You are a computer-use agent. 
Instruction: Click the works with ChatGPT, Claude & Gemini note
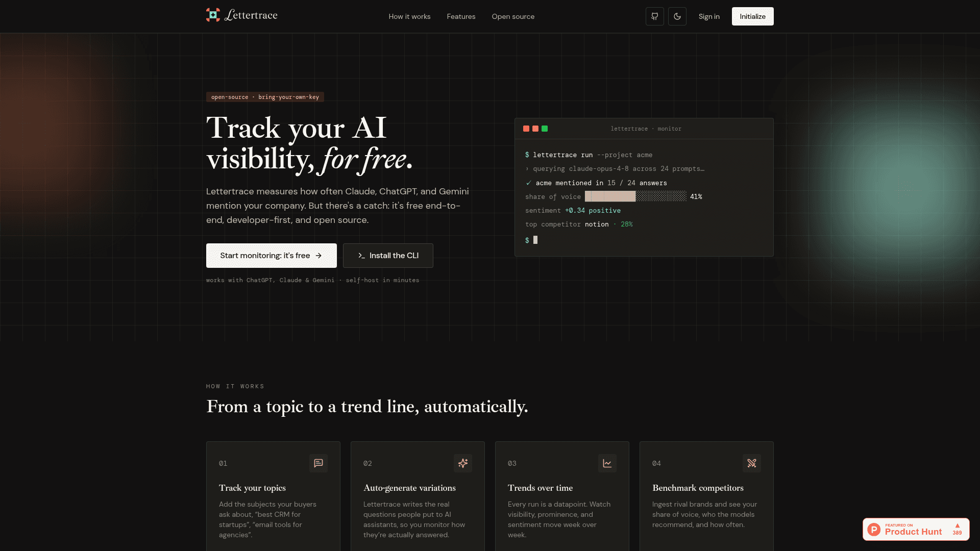[312, 280]
